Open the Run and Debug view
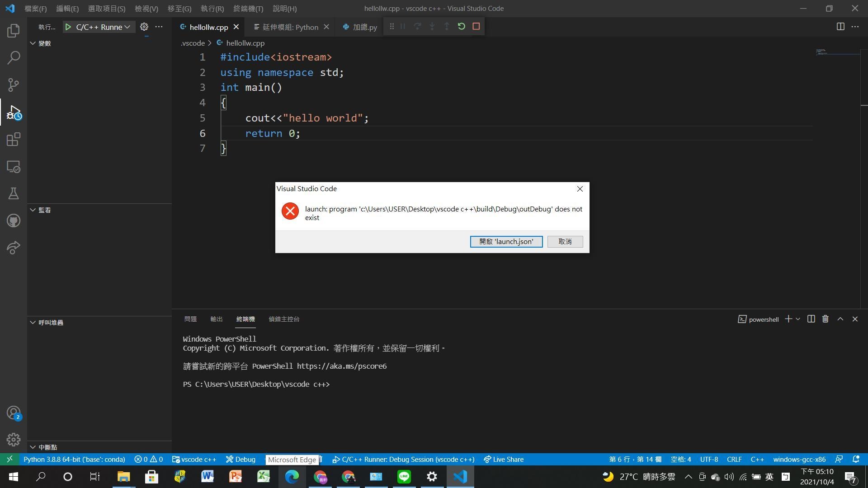The height and width of the screenshot is (488, 868). pyautogui.click(x=13, y=112)
